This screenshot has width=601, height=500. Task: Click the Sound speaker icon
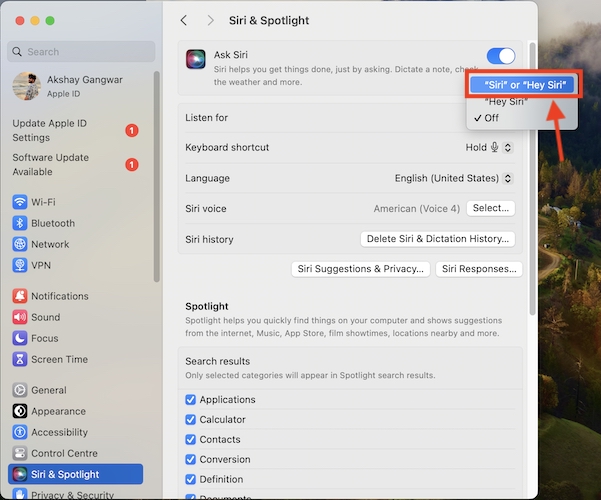tap(20, 317)
